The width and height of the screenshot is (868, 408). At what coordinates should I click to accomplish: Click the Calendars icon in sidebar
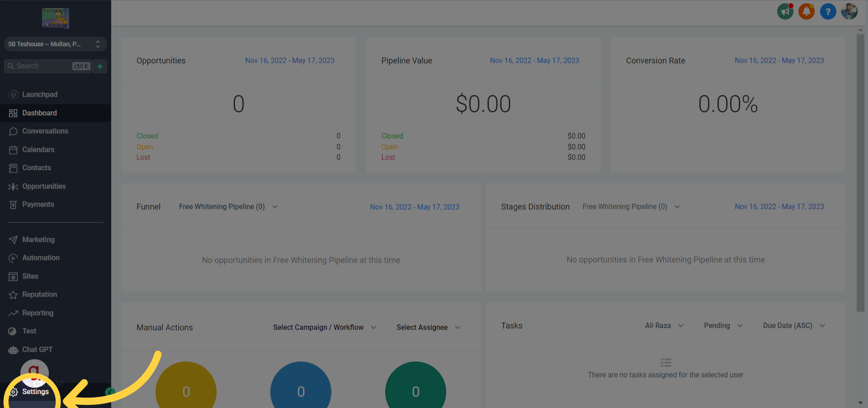click(x=13, y=150)
